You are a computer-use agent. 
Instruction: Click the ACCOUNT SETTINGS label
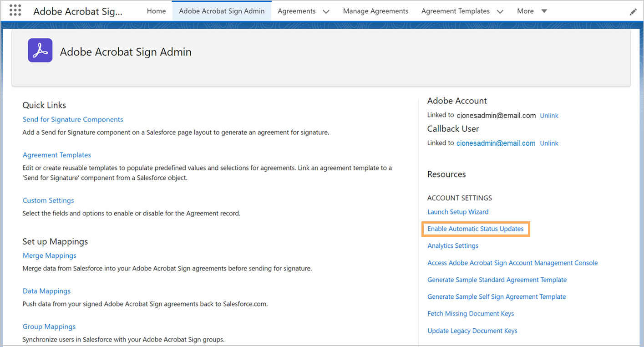(x=460, y=198)
